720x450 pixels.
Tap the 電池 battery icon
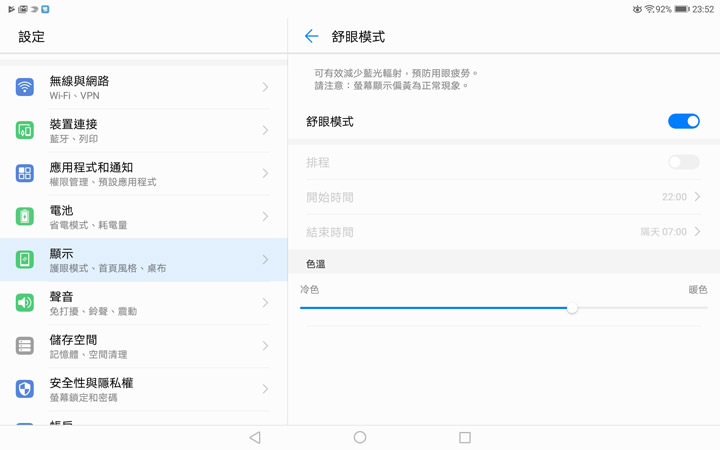[x=25, y=216]
